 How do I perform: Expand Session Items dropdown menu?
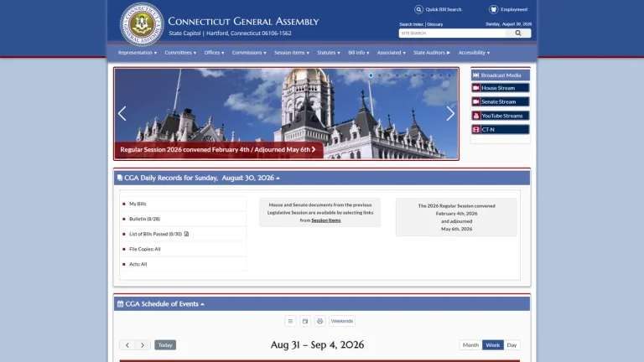(292, 53)
